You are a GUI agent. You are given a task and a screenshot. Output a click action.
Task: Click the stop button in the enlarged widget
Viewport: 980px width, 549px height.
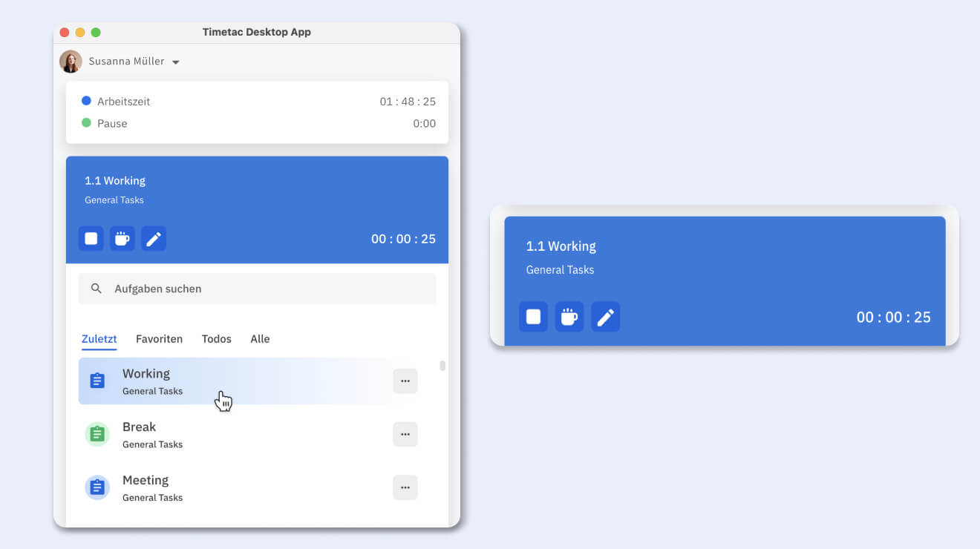tap(533, 317)
